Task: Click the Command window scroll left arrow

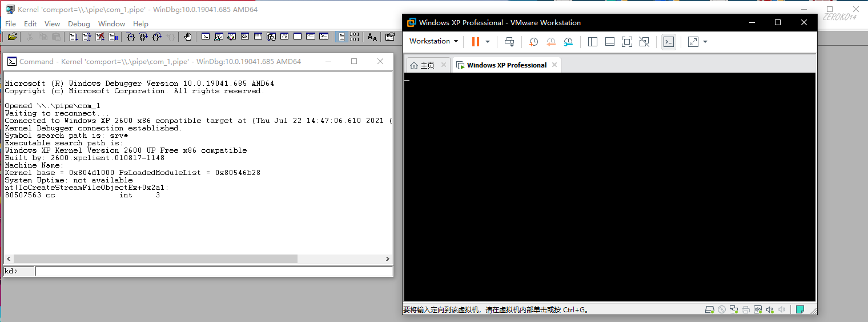Action: pos(8,259)
